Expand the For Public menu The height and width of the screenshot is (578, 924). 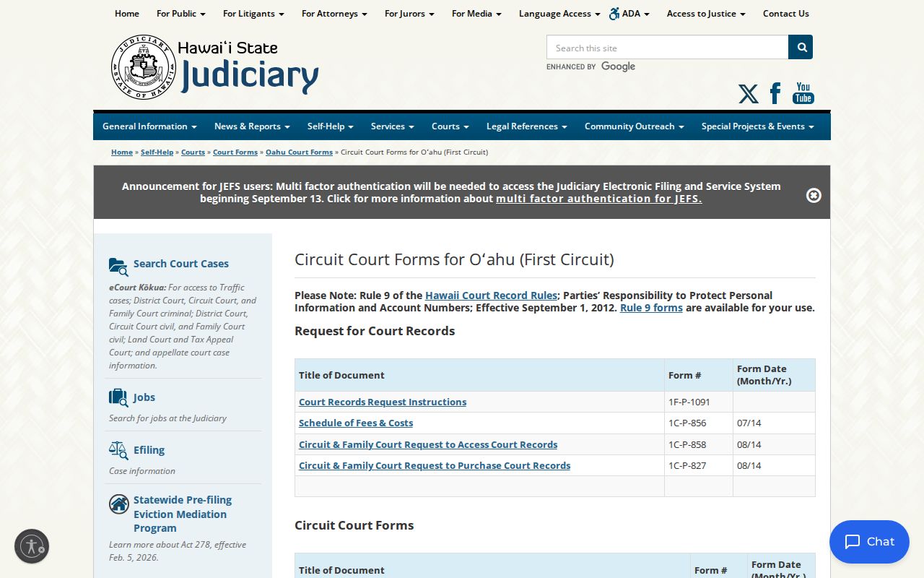181,14
